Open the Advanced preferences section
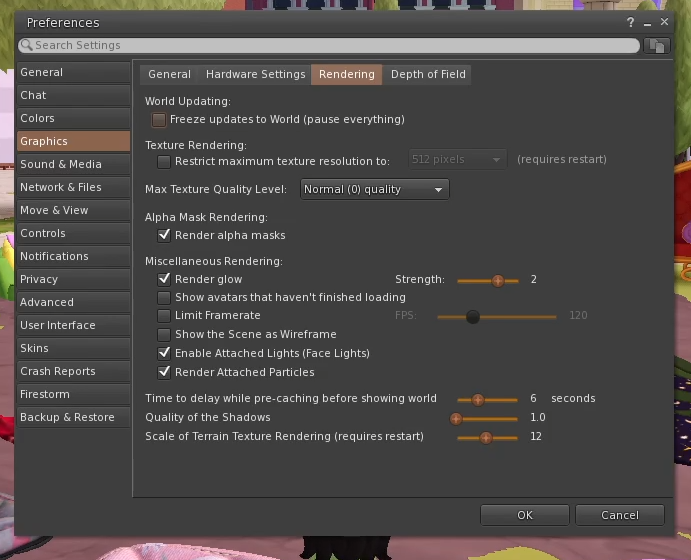This screenshot has height=560, width=691. click(74, 302)
